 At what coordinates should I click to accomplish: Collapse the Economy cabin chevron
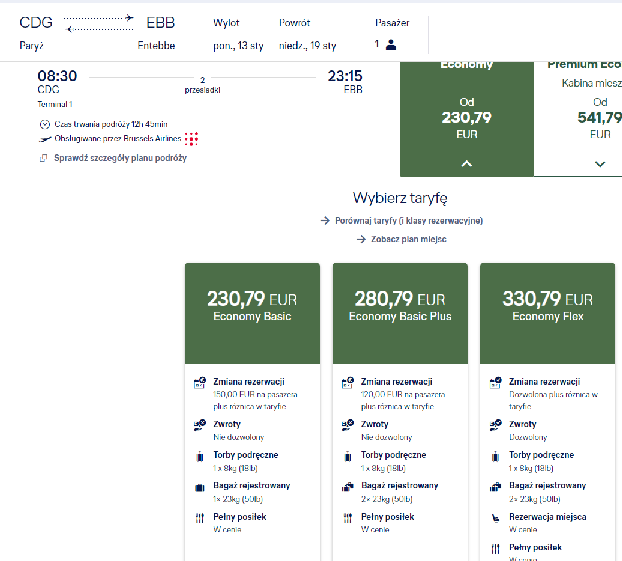pos(467,163)
